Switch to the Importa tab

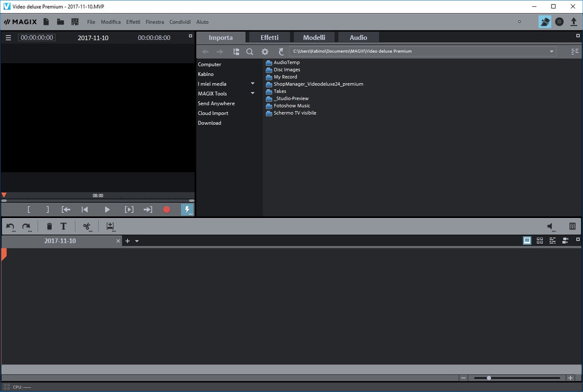(220, 38)
